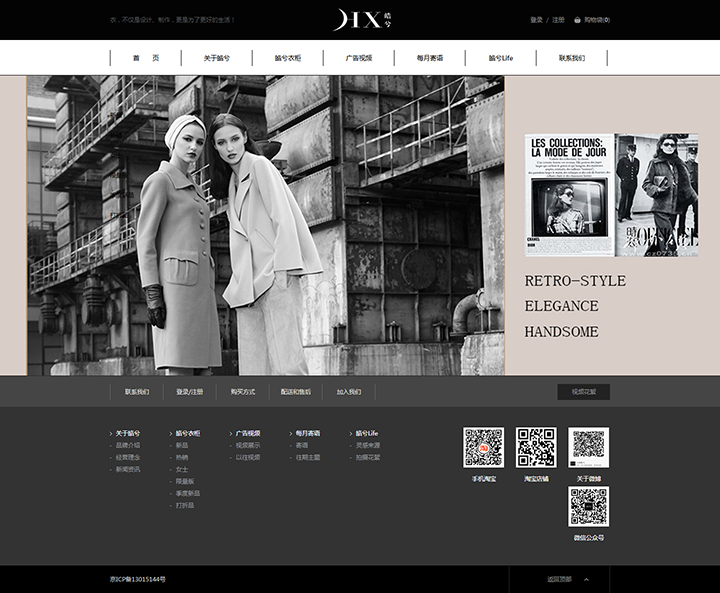Select 每月寄语 in the top navigation
The image size is (720, 593).
(x=430, y=58)
